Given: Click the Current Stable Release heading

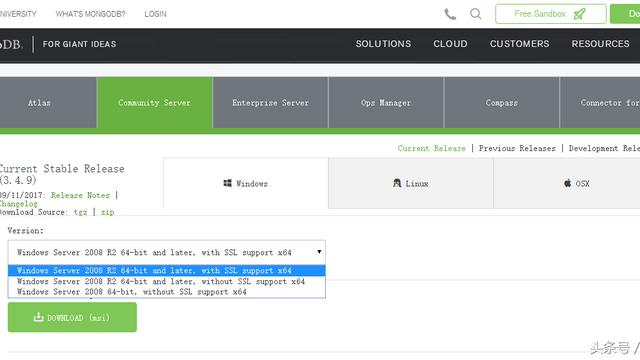Looking at the screenshot, I should coord(62,174).
